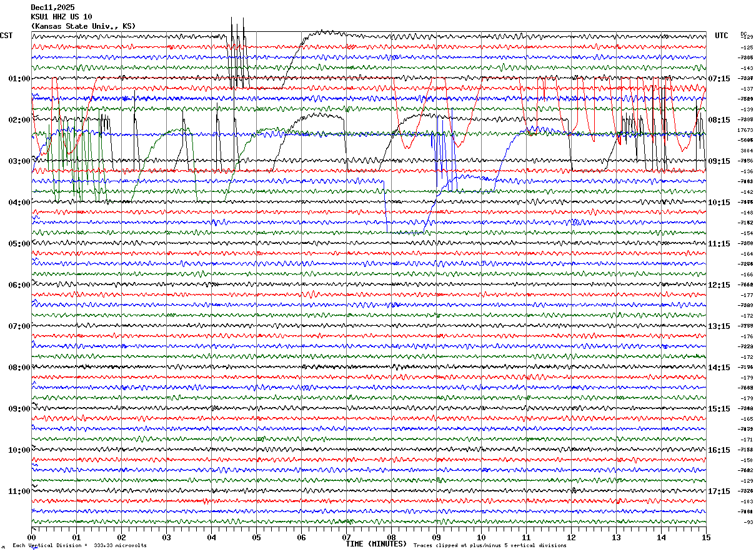Click the "16:15" UTC time label
This screenshot has height=554, width=756.
point(719,450)
